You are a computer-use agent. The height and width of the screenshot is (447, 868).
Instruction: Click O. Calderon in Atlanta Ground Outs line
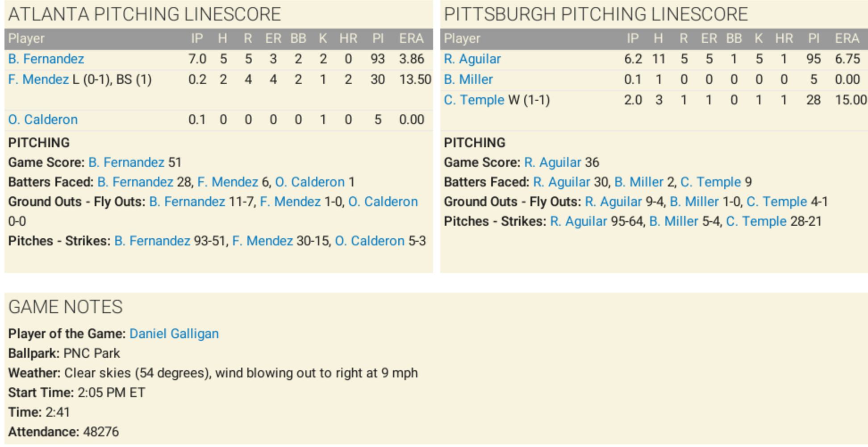click(383, 202)
